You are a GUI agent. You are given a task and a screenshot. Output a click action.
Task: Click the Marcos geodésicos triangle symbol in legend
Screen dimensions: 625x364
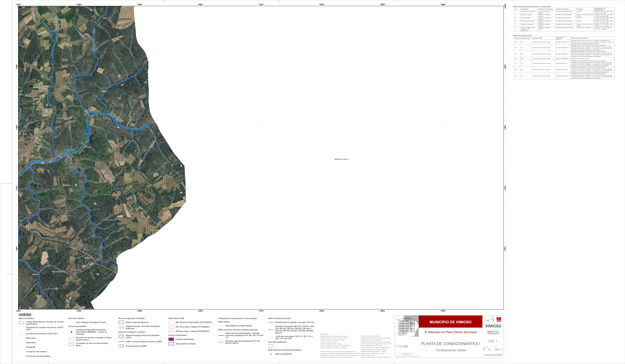tap(271, 354)
